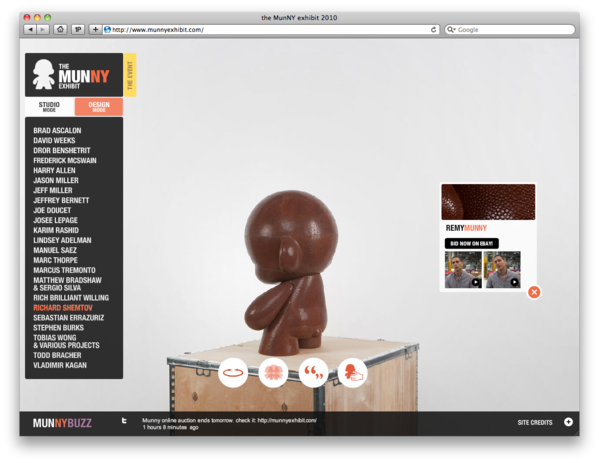
Task: Open the multi-view Munny gallery icon
Action: [x=273, y=373]
